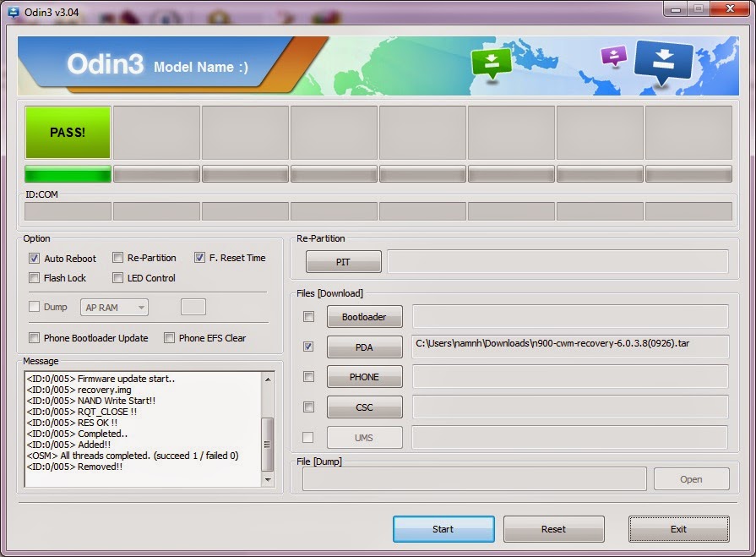Click the green PASS! status box
This screenshot has width=756, height=557.
point(68,133)
